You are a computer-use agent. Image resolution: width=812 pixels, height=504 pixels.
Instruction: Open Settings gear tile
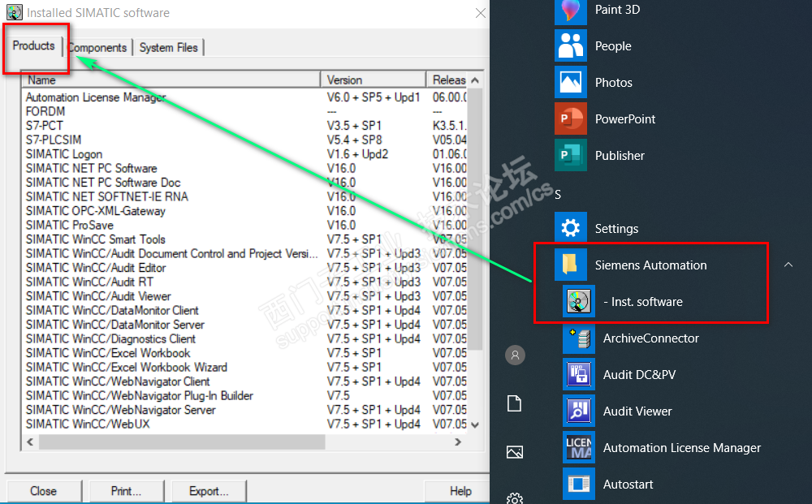tap(571, 228)
